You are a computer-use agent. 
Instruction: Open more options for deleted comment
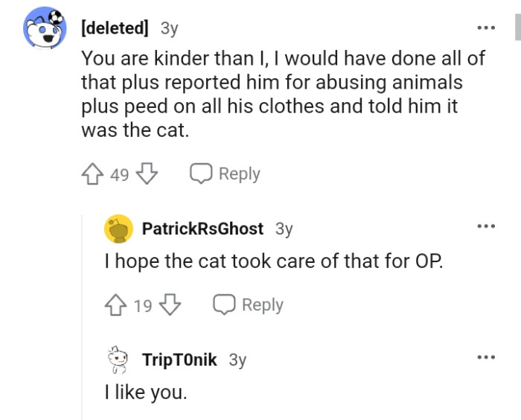pos(486,28)
